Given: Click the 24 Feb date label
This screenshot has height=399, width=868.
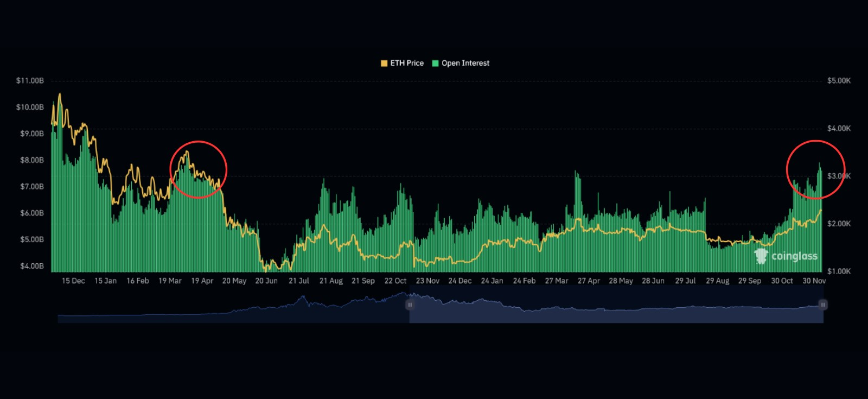Looking at the screenshot, I should (x=524, y=281).
